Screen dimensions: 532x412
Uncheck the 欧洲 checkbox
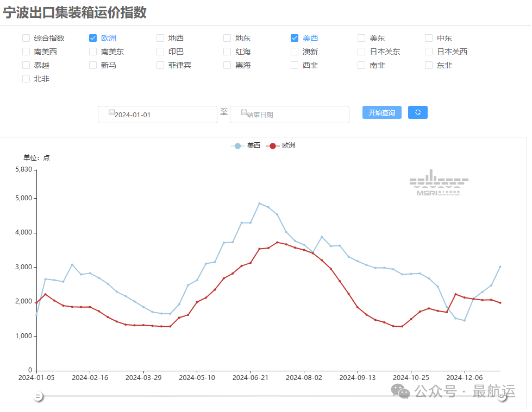click(93, 38)
